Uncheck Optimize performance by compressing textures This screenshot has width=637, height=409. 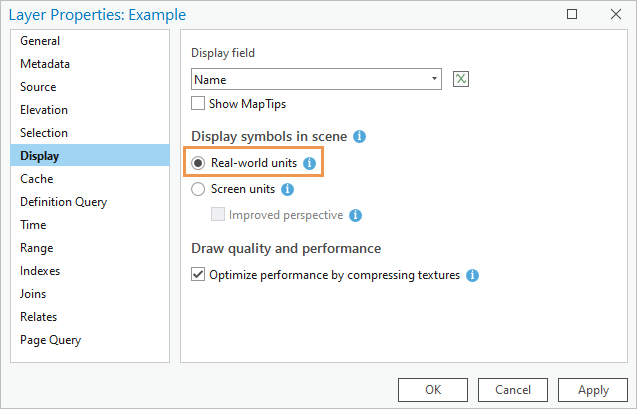tap(198, 275)
